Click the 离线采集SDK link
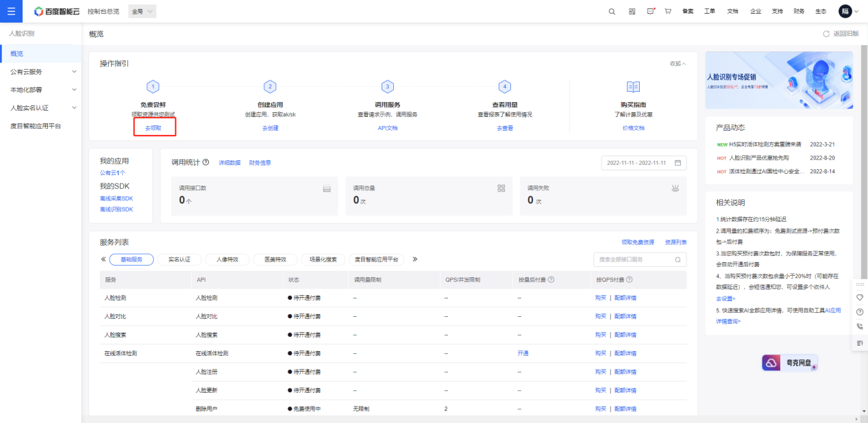 coord(116,198)
